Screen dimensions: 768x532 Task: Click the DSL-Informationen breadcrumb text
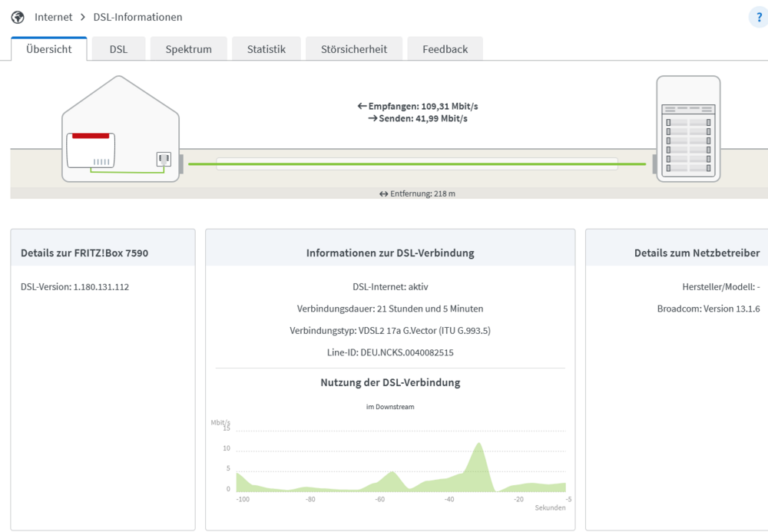coord(137,17)
